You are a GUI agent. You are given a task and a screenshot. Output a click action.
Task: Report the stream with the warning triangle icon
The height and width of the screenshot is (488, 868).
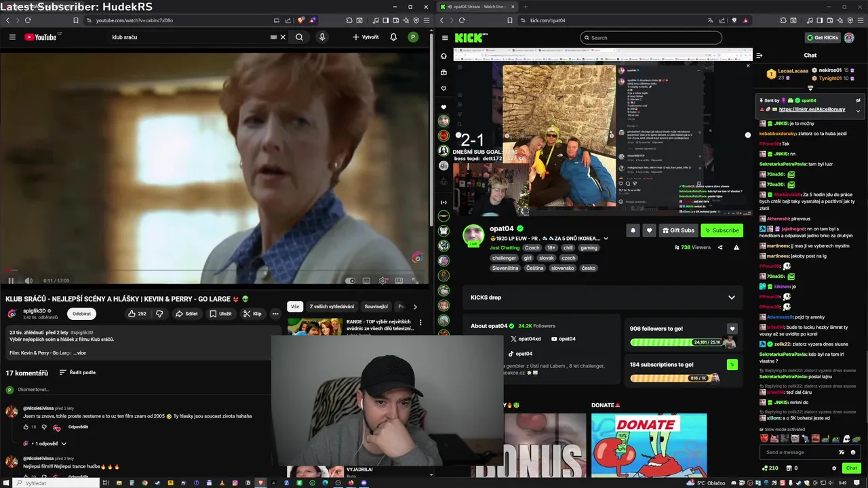(736, 247)
